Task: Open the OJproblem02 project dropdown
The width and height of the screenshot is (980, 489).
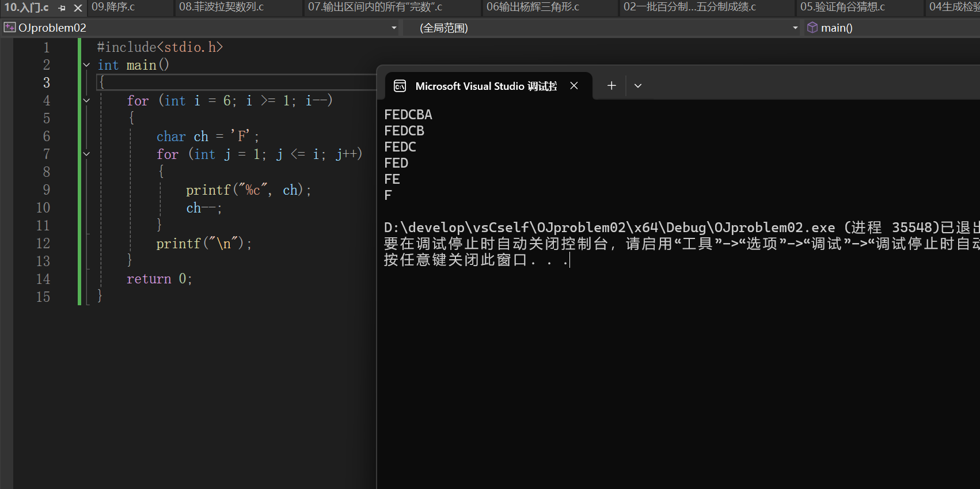Action: (x=394, y=28)
